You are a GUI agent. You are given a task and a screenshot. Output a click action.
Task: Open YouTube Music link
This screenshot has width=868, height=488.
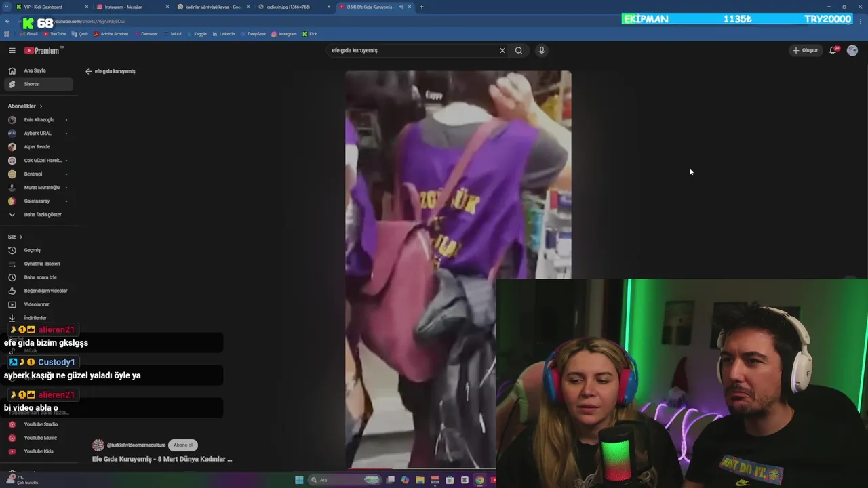(x=38, y=438)
